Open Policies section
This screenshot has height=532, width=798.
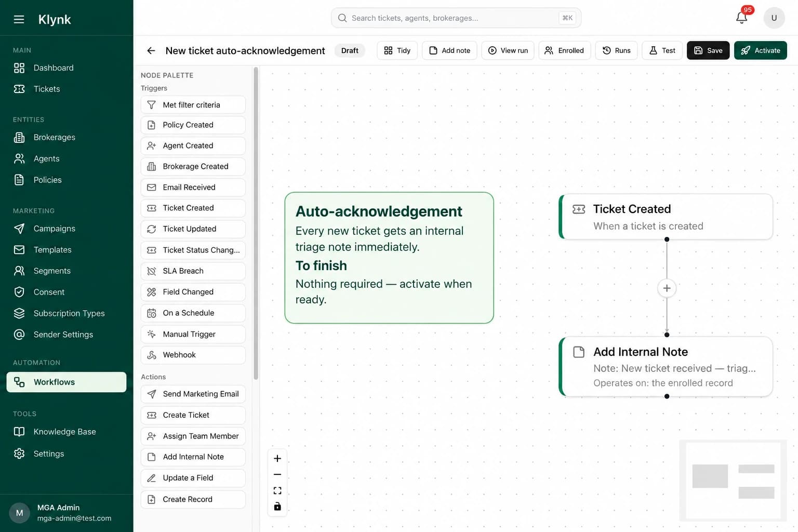[x=66, y=180]
